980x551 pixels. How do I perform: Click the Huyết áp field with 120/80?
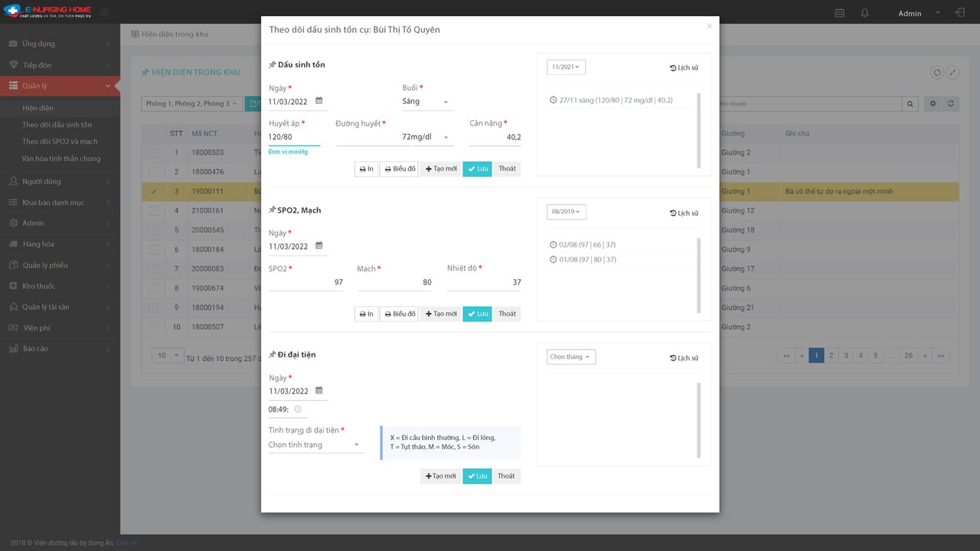[x=294, y=137]
